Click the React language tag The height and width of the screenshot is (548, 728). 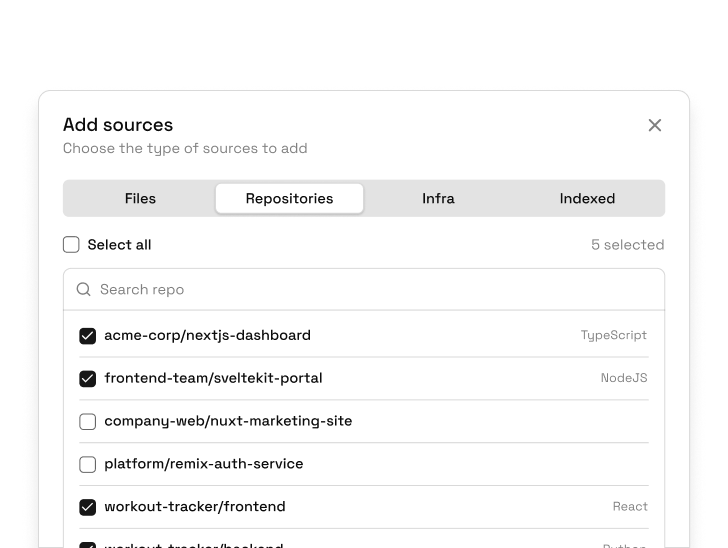(630, 507)
